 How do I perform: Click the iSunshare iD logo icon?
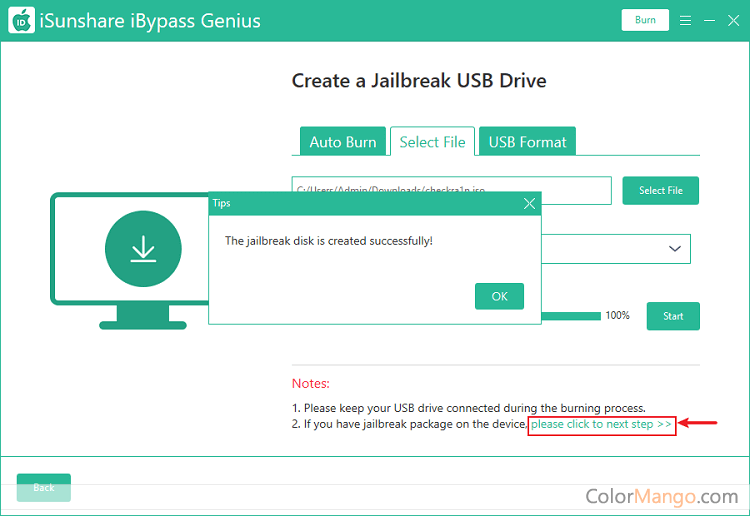[20, 20]
